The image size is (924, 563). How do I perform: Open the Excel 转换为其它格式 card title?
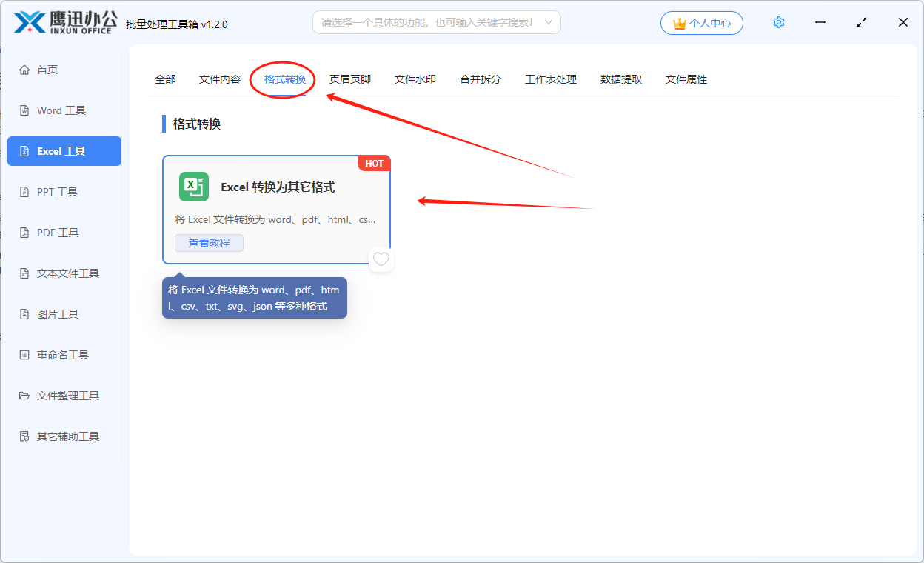pos(278,187)
